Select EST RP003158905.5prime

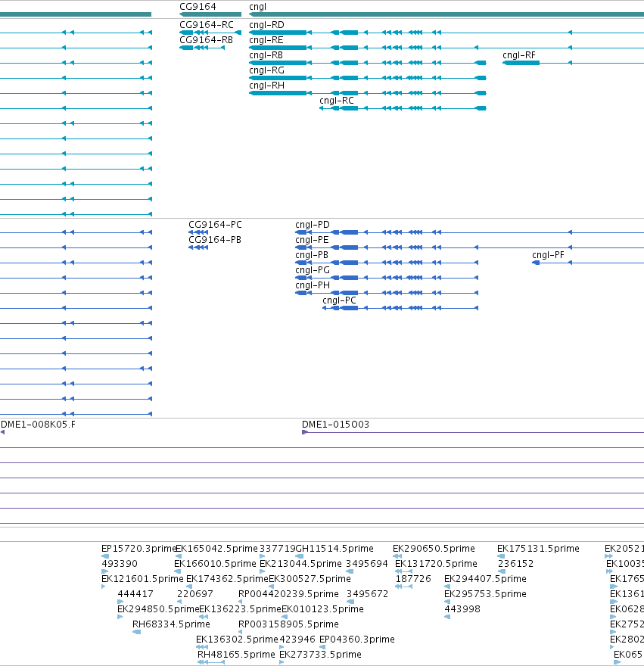click(288, 624)
